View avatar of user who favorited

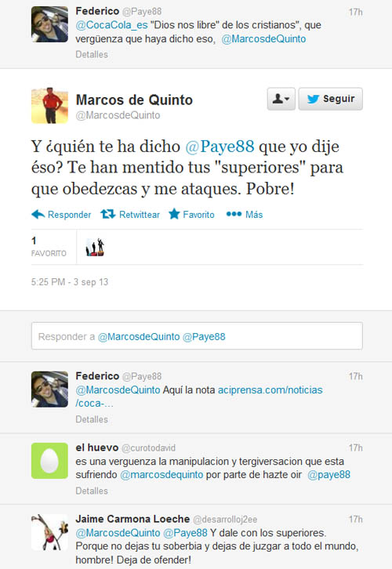tap(95, 247)
